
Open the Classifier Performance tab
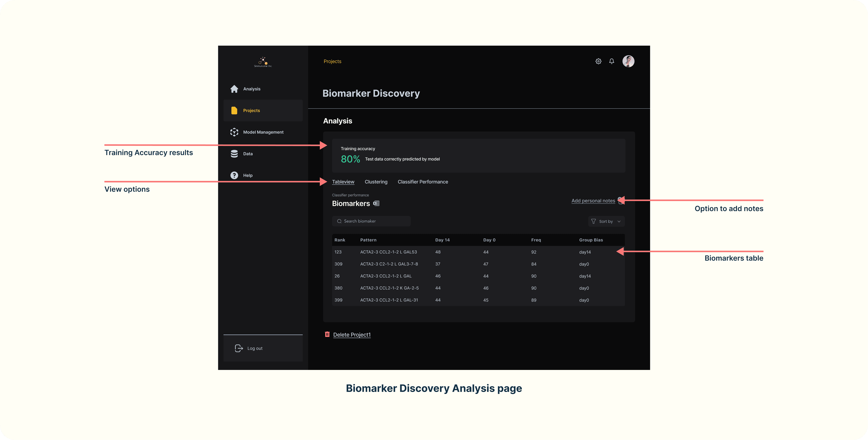click(423, 182)
